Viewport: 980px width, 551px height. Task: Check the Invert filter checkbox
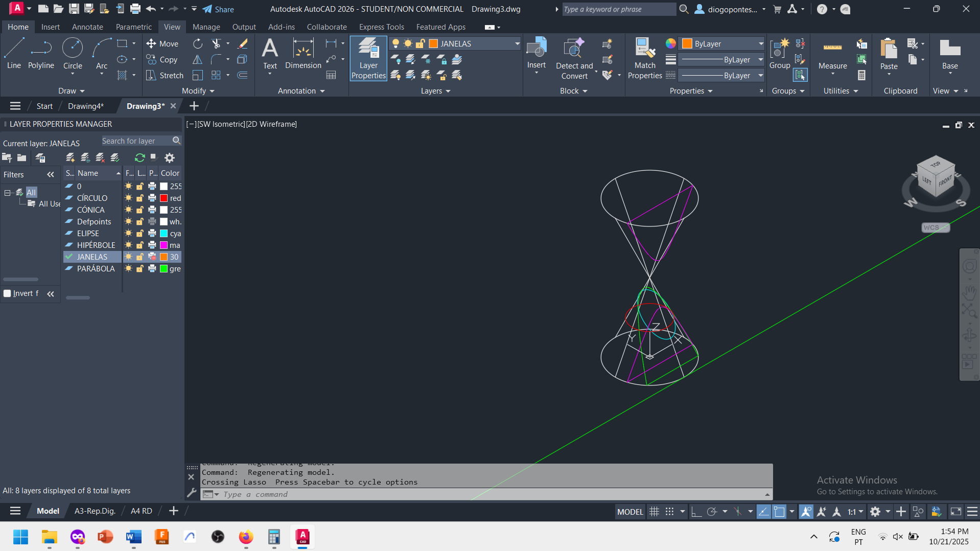(x=8, y=293)
